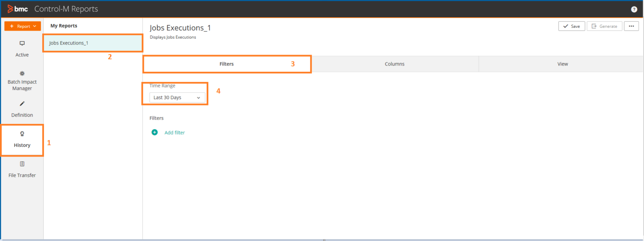Click the File Transfer icon
This screenshot has width=644, height=241.
[x=22, y=164]
